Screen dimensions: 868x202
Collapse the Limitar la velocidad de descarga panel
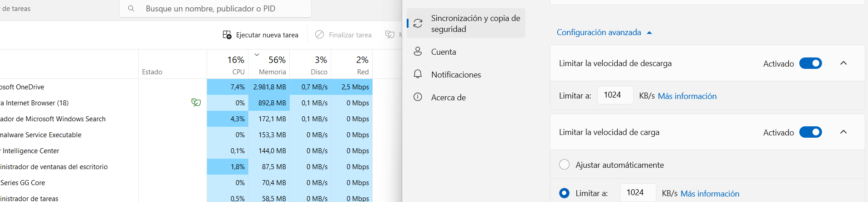point(843,63)
